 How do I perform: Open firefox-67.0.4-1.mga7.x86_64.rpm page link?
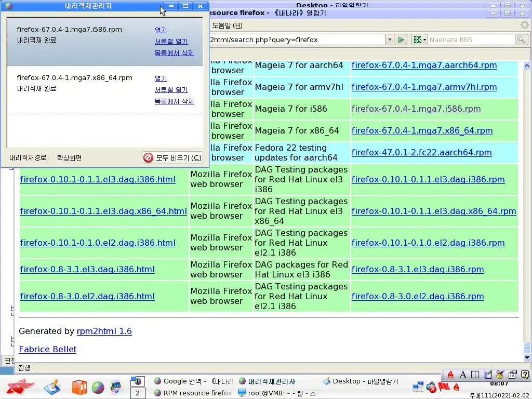[x=422, y=131]
